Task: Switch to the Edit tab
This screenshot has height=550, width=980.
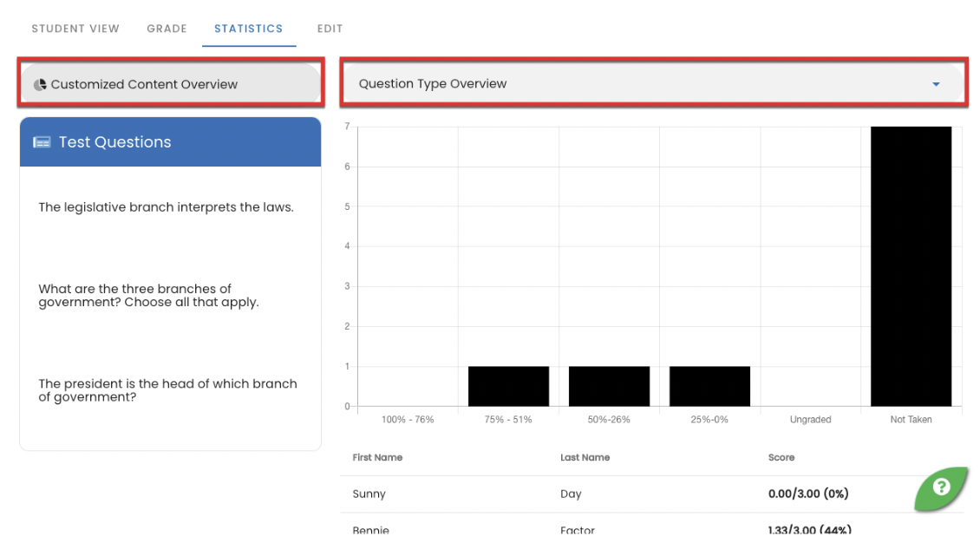Action: (x=330, y=28)
